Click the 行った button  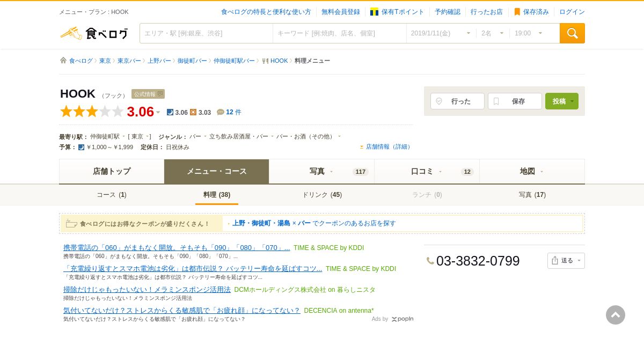point(457,101)
